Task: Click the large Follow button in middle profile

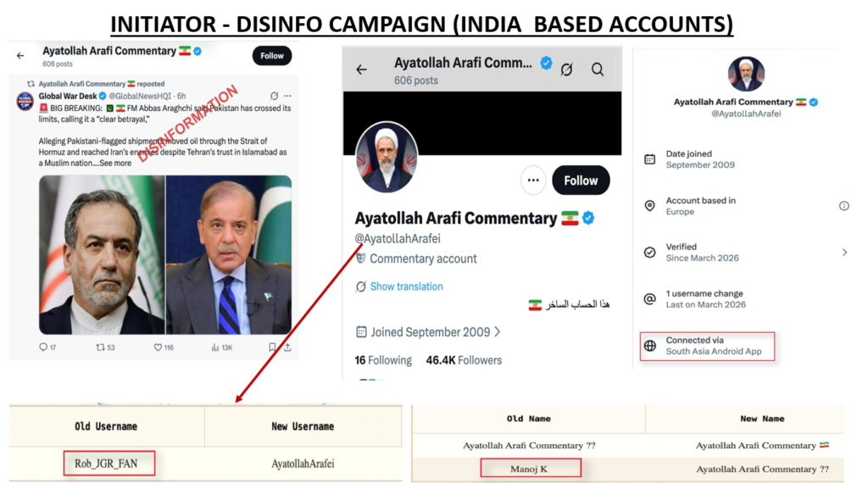Action: (x=581, y=180)
